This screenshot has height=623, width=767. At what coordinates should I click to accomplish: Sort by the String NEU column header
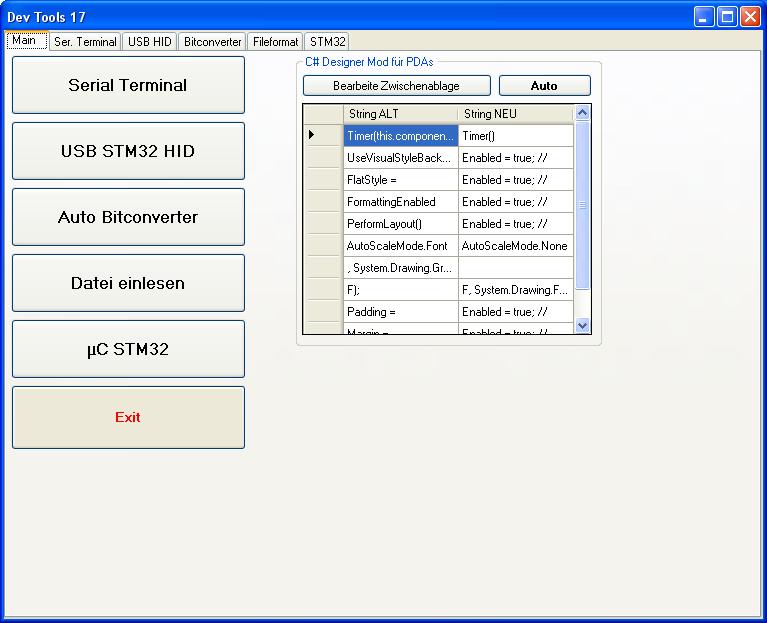[515, 114]
